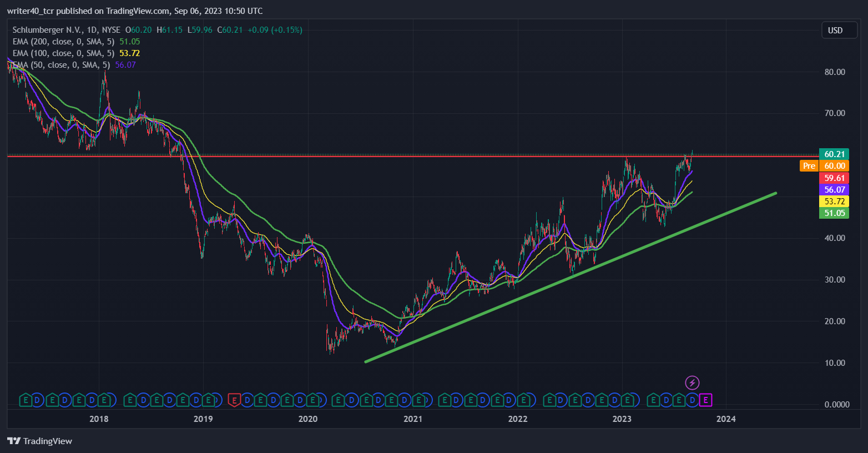Click the purple lightning bolt event icon
Screen dimensions: 868x453
(692, 382)
